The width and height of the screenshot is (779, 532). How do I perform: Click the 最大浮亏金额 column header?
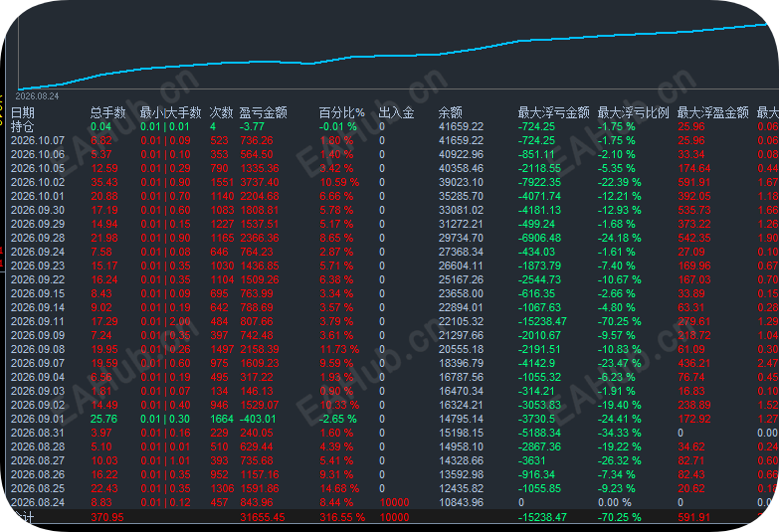[x=553, y=112]
